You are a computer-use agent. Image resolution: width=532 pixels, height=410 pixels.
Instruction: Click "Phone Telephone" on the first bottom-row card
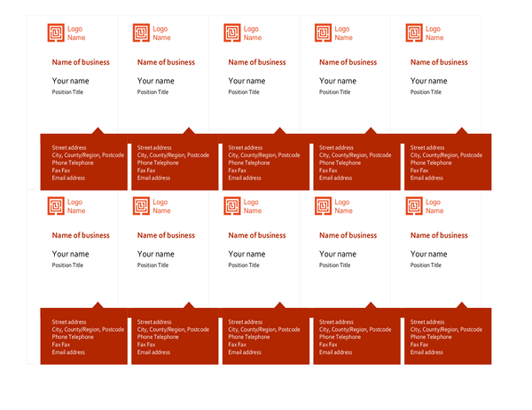click(73, 337)
